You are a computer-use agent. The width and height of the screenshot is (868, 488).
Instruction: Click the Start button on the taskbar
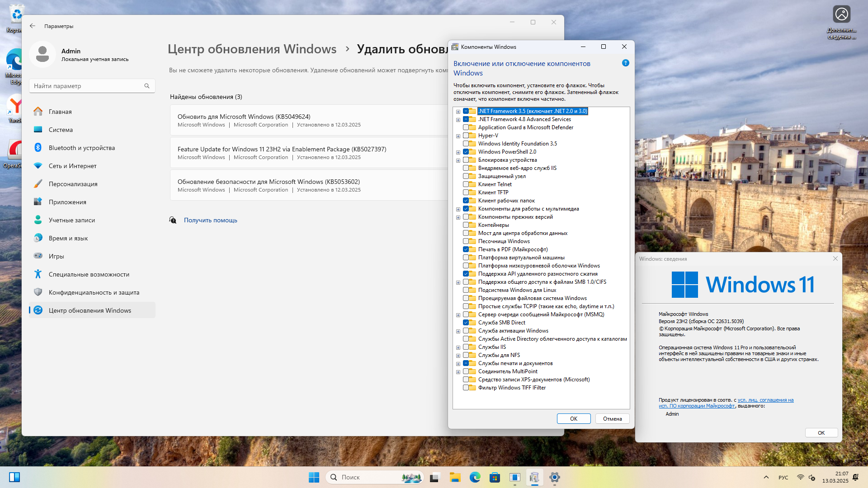(x=314, y=477)
